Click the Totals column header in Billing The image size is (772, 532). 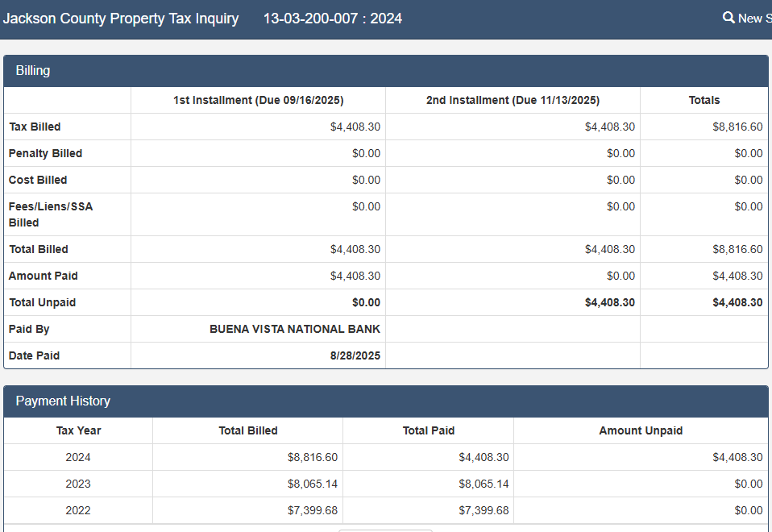pyautogui.click(x=704, y=100)
